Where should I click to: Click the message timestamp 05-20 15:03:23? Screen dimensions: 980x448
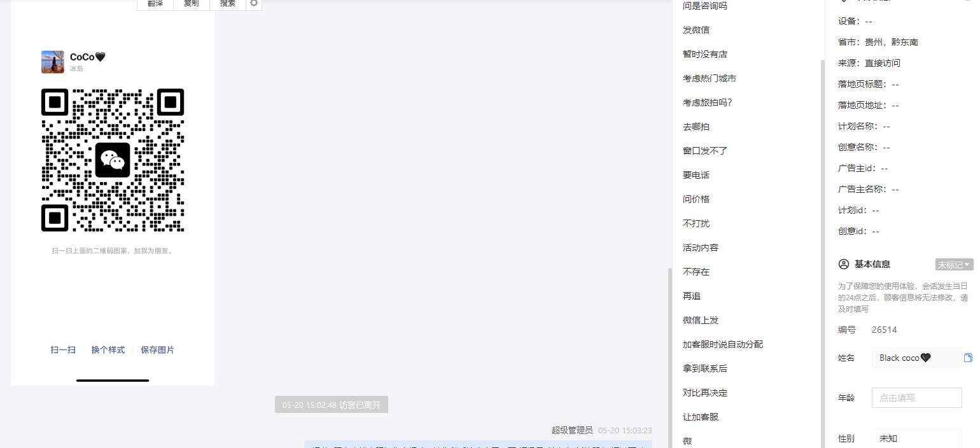click(625, 431)
